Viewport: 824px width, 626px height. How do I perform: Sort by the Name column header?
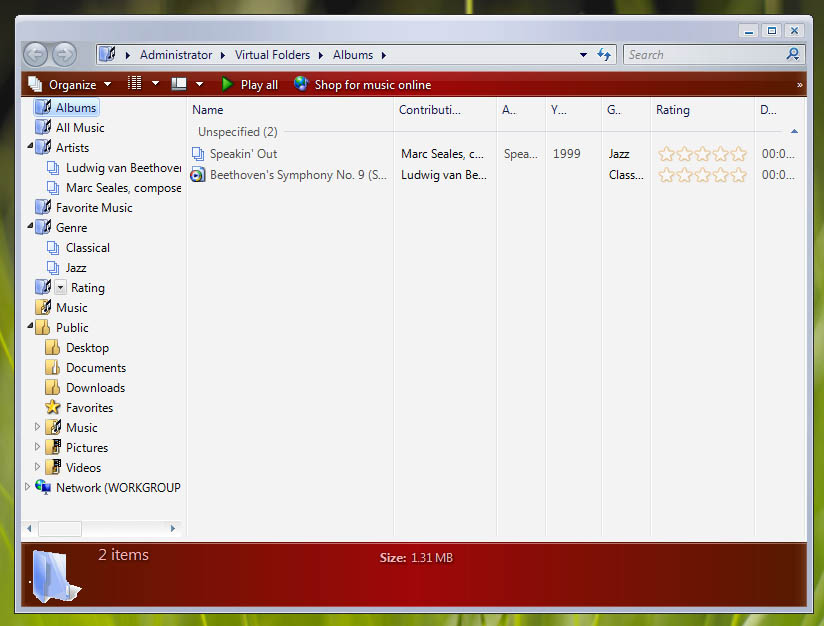290,110
